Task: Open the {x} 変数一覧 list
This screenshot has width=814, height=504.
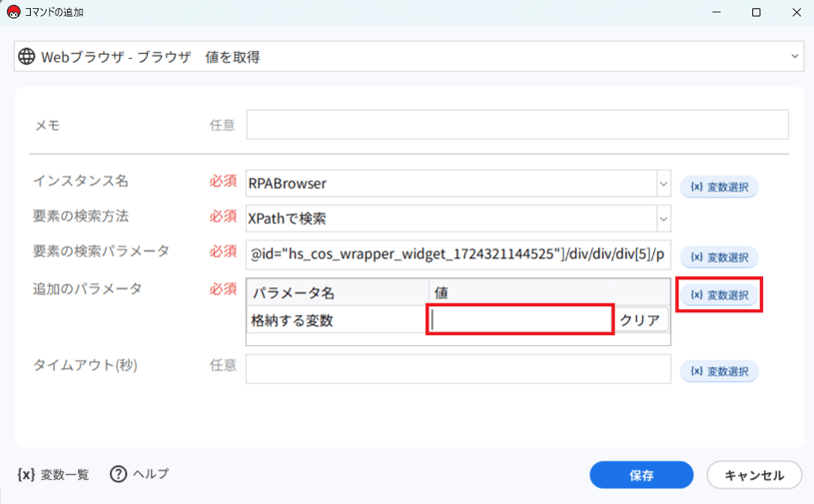Action: click(53, 474)
